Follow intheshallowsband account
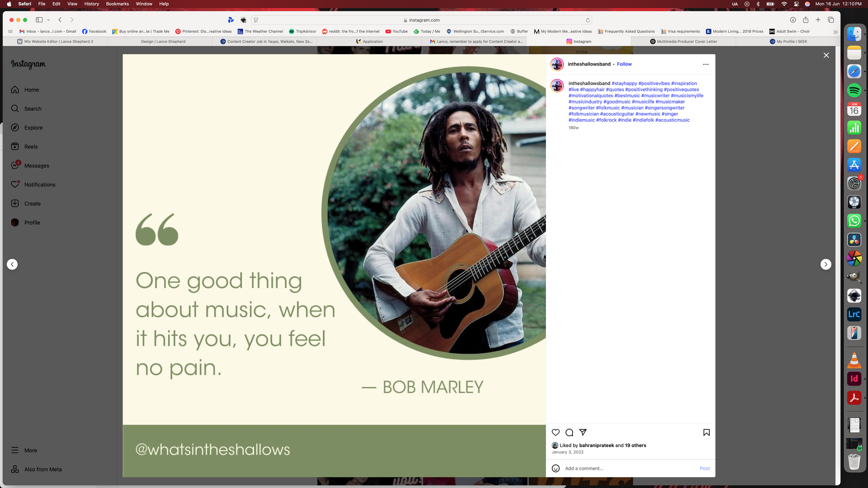The height and width of the screenshot is (488, 868). point(624,64)
